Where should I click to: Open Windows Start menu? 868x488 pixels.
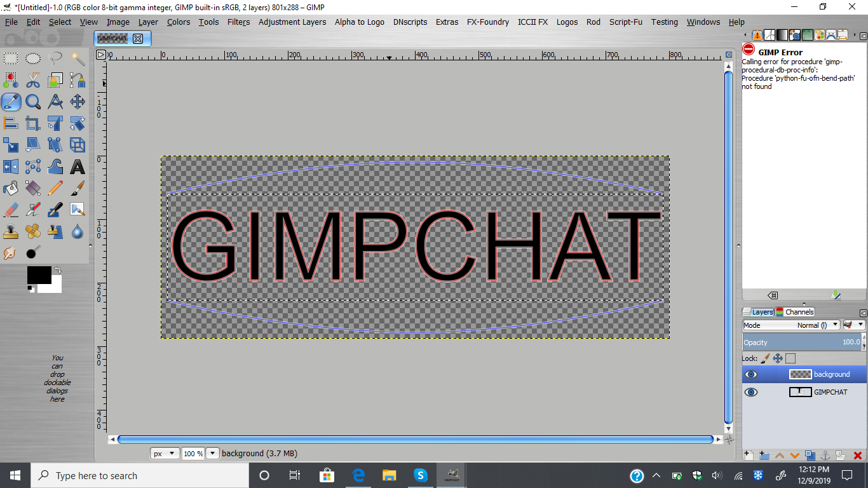pos(15,475)
